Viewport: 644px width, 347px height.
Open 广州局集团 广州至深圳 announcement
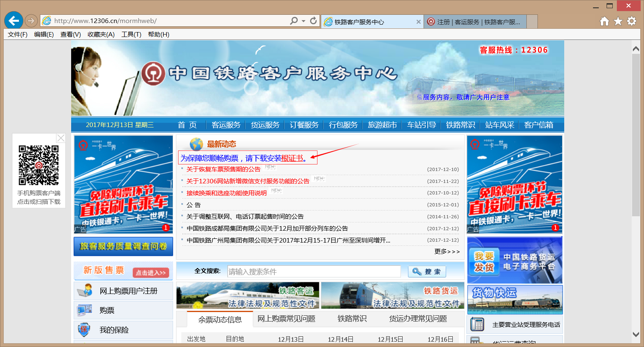(288, 240)
